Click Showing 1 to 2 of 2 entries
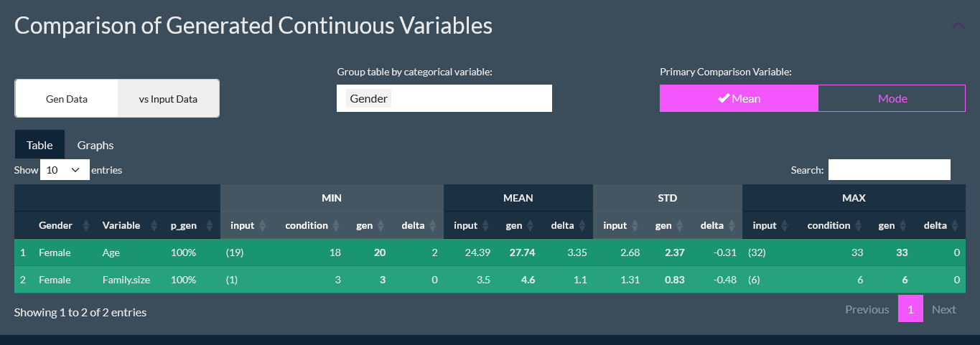The image size is (980, 345). point(80,312)
